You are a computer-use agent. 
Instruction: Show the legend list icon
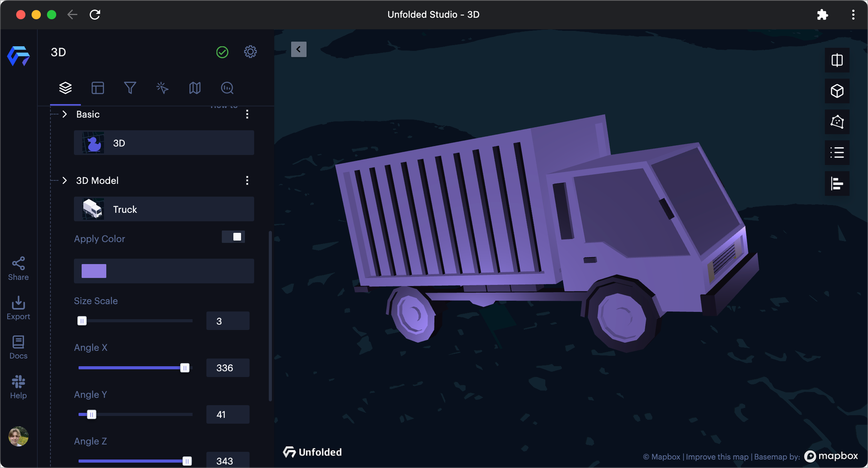point(837,153)
